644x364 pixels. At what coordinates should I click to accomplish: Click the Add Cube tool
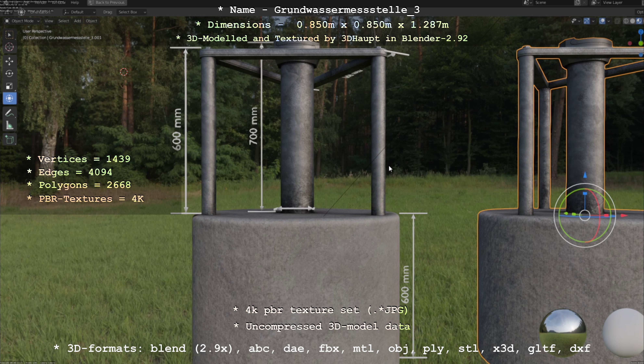[x=9, y=140]
